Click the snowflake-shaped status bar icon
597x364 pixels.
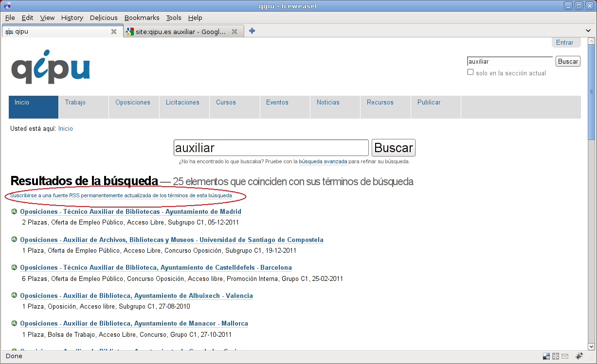click(556, 356)
